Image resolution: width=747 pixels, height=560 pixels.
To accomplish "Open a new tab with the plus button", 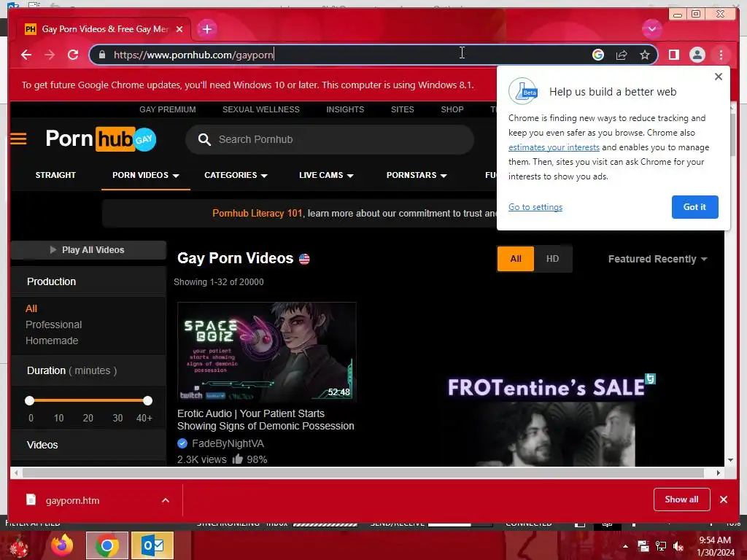I will click(206, 29).
